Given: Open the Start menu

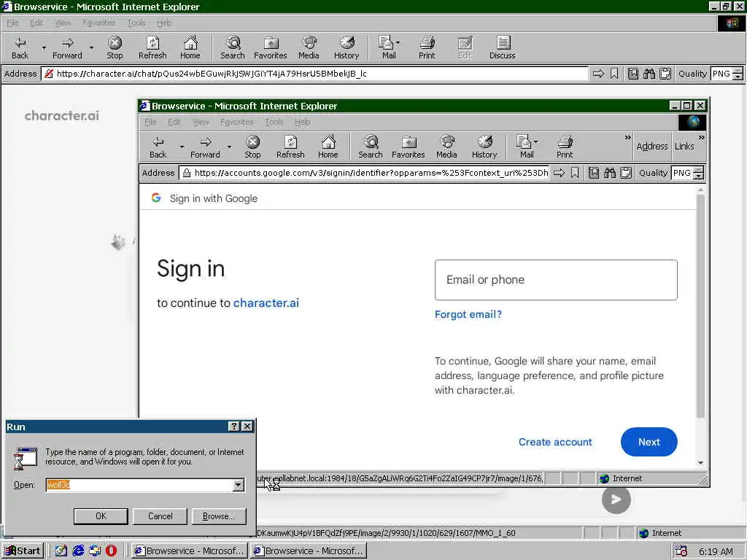Looking at the screenshot, I should click(x=23, y=551).
